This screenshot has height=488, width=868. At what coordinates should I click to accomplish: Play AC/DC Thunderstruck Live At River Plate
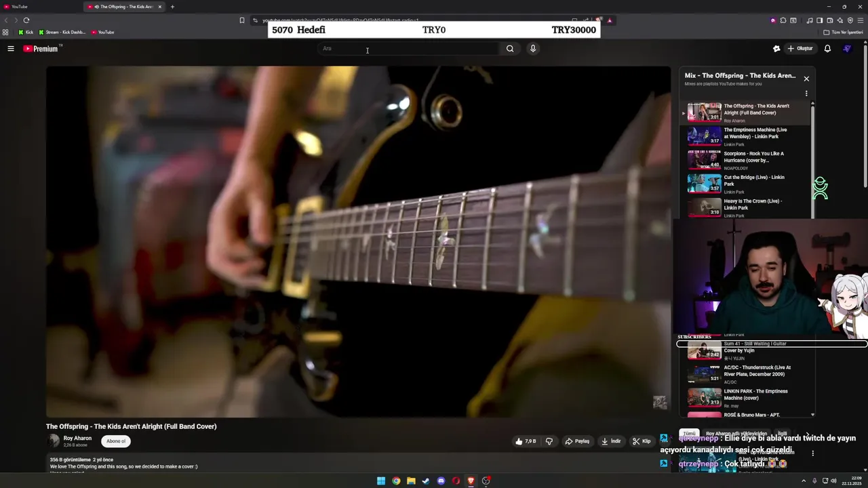pos(747,373)
